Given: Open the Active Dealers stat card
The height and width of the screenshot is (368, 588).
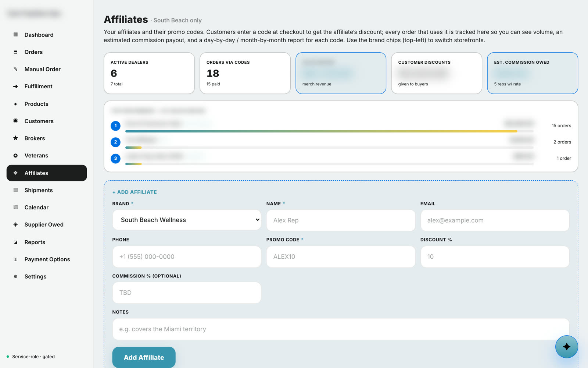Looking at the screenshot, I should pyautogui.click(x=149, y=73).
